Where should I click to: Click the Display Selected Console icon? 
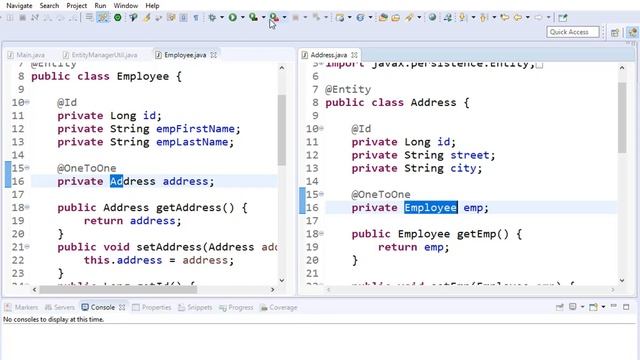pos(573,307)
